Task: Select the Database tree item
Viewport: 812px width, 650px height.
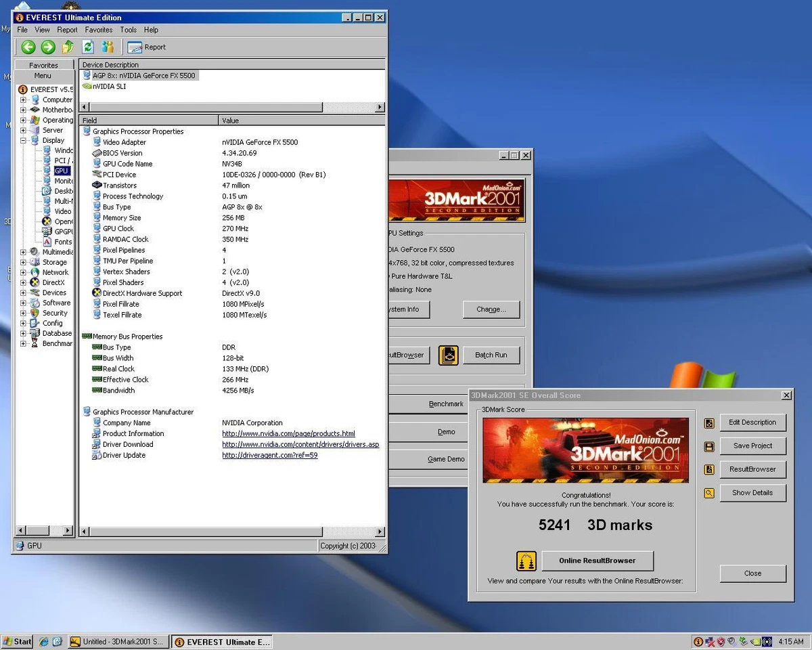Action: click(57, 333)
